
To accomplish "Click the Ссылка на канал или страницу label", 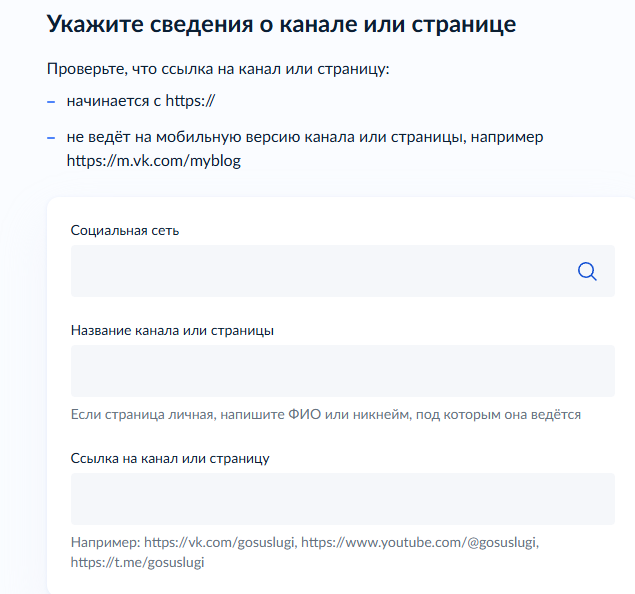I will (x=170, y=458).
